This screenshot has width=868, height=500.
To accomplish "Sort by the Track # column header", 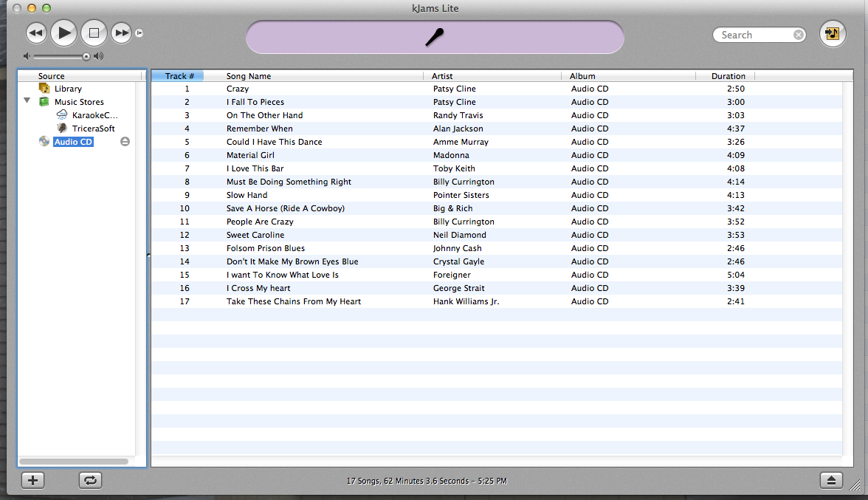I will point(178,76).
